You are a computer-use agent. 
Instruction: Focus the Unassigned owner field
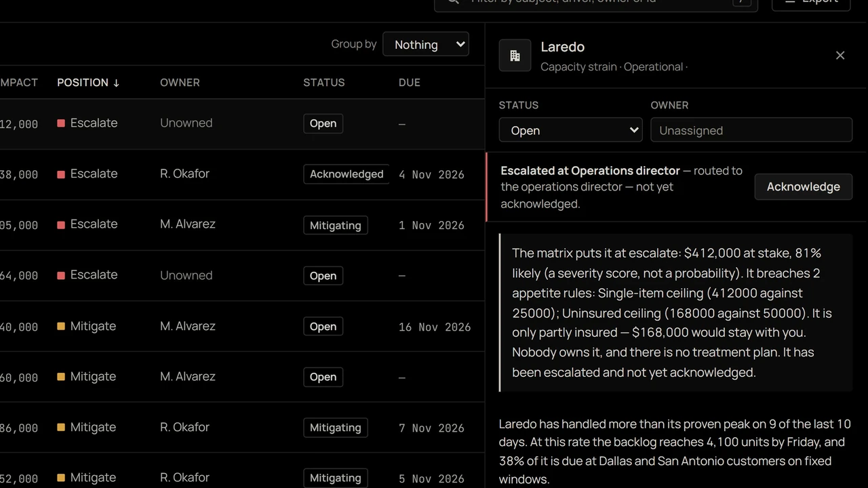(x=751, y=130)
